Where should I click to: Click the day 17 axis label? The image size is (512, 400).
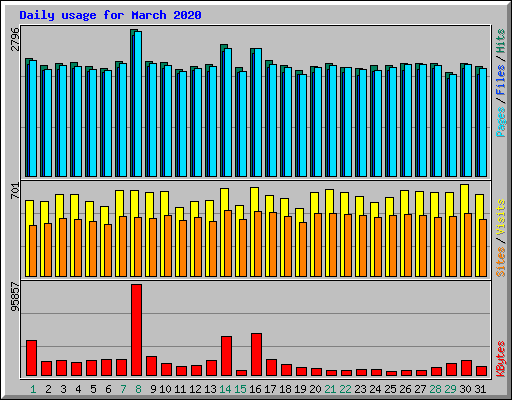[x=270, y=389]
